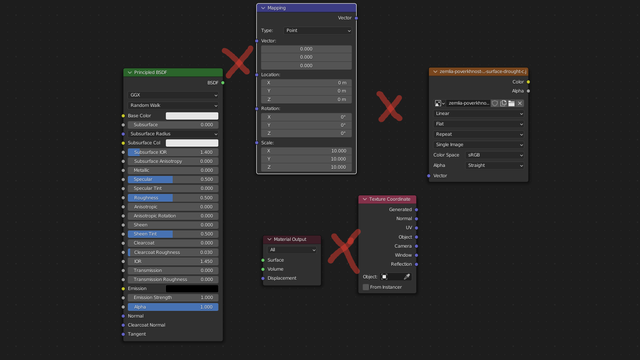Click the Emission Strength field
The width and height of the screenshot is (640, 360).
(173, 298)
